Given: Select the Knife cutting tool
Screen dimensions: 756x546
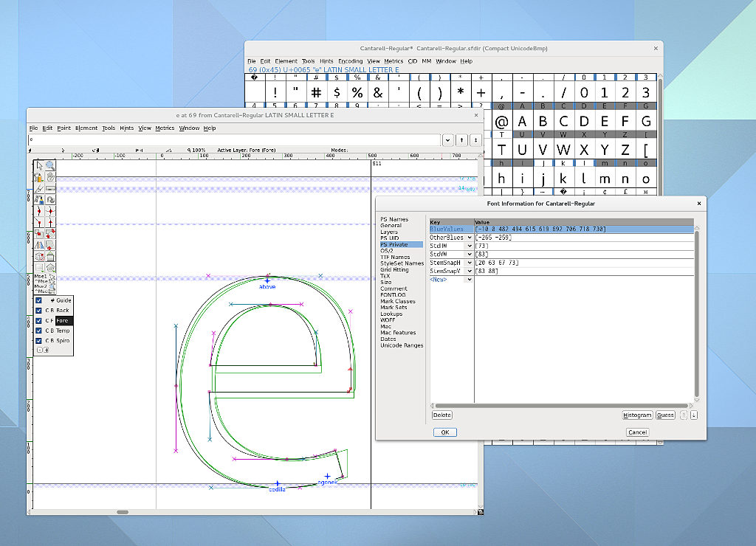Looking at the screenshot, I should 39,189.
